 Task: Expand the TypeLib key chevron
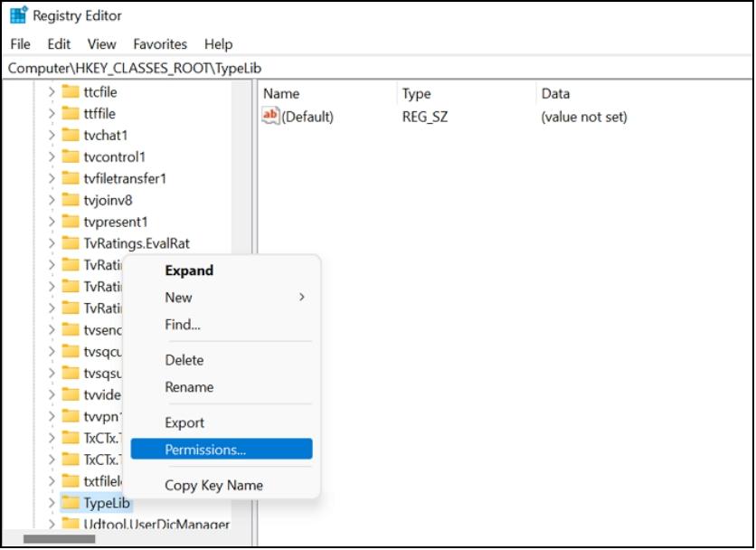tap(52, 503)
